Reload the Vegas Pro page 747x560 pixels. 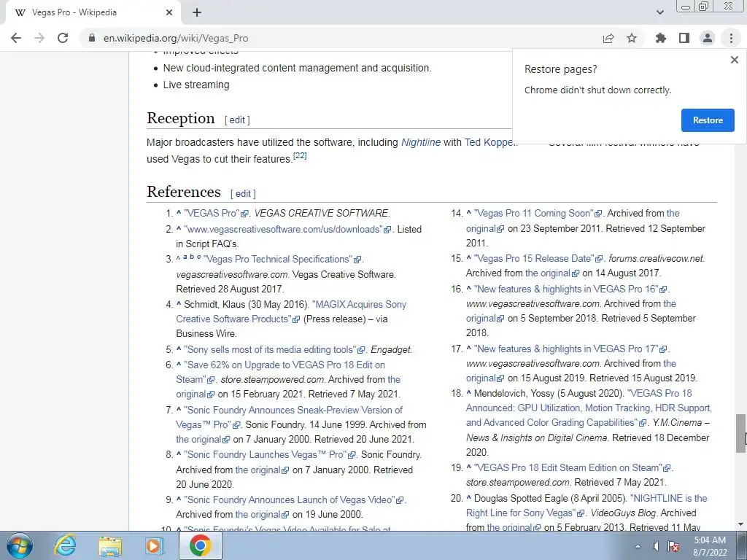pos(63,38)
